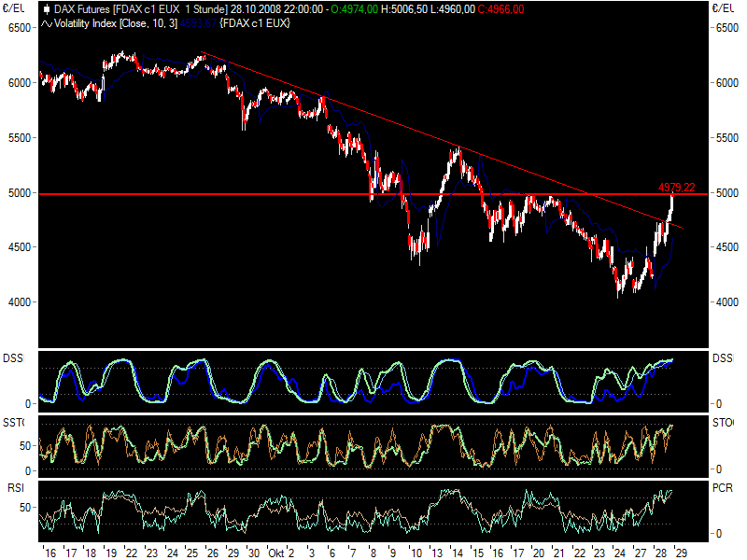Click date 25 on the time axis
Viewport: 747px width, 560px height.
click(x=192, y=553)
